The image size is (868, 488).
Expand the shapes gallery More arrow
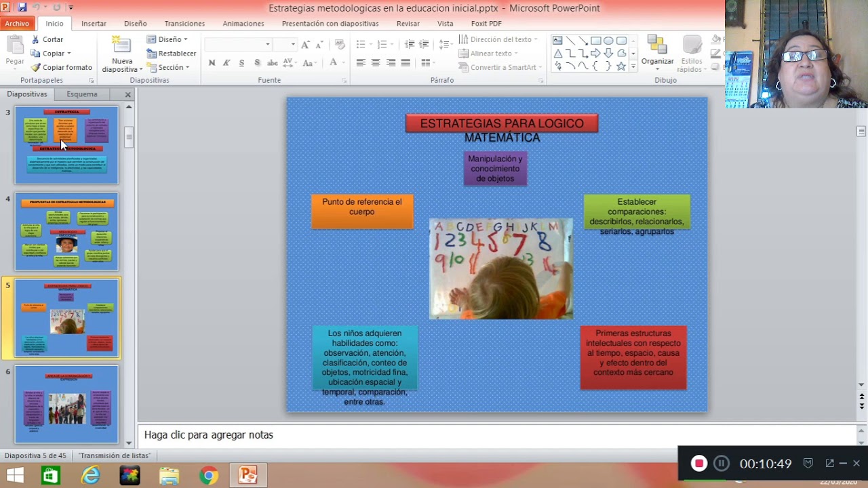click(633, 66)
